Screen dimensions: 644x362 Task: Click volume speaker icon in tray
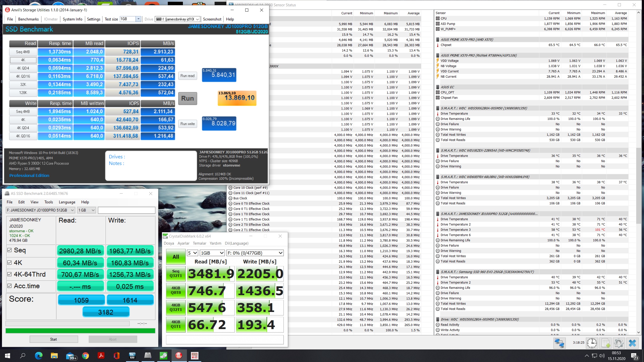602,356
